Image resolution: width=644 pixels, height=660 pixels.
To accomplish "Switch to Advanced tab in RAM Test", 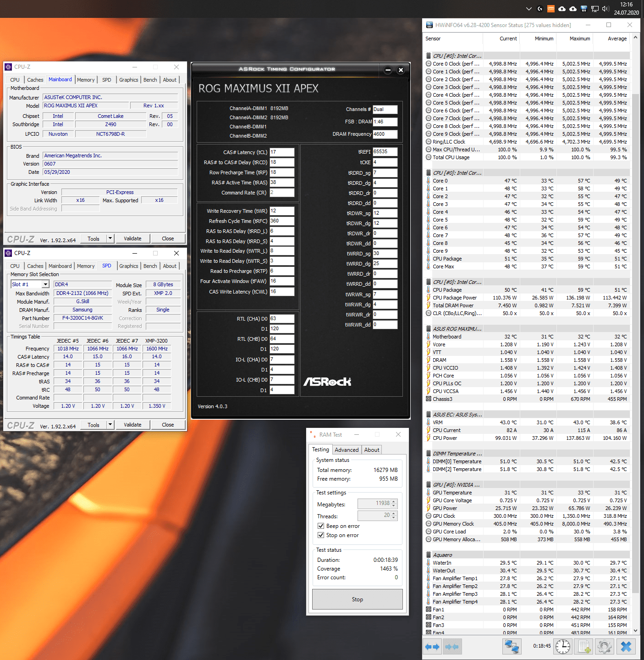I will point(347,450).
